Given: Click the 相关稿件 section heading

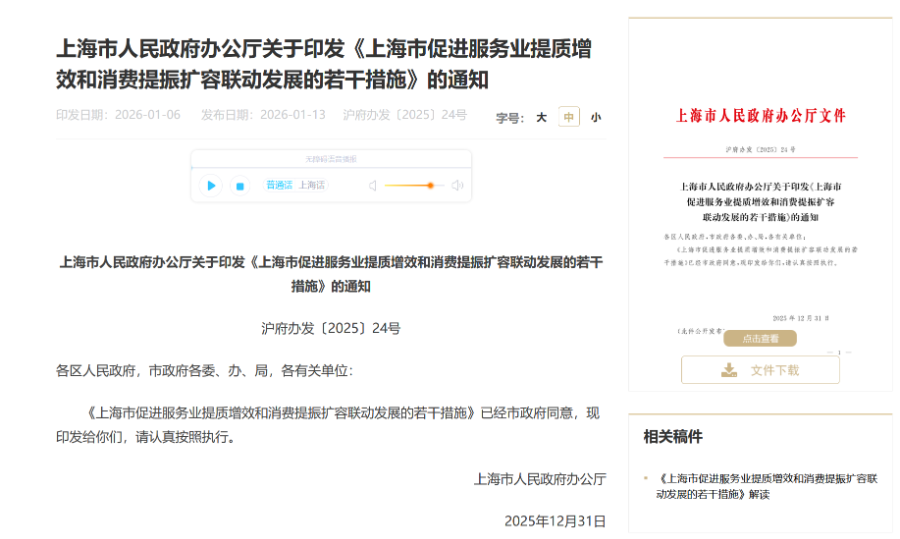Looking at the screenshot, I should coord(673,437).
